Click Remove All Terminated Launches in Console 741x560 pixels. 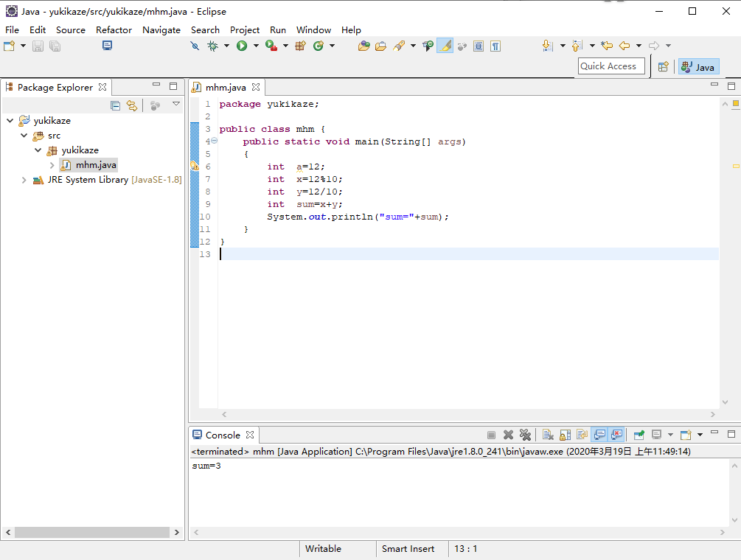[x=525, y=435]
